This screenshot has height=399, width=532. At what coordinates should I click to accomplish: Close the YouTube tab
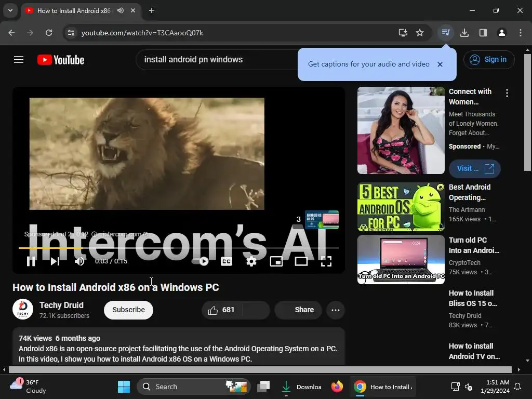133,10
